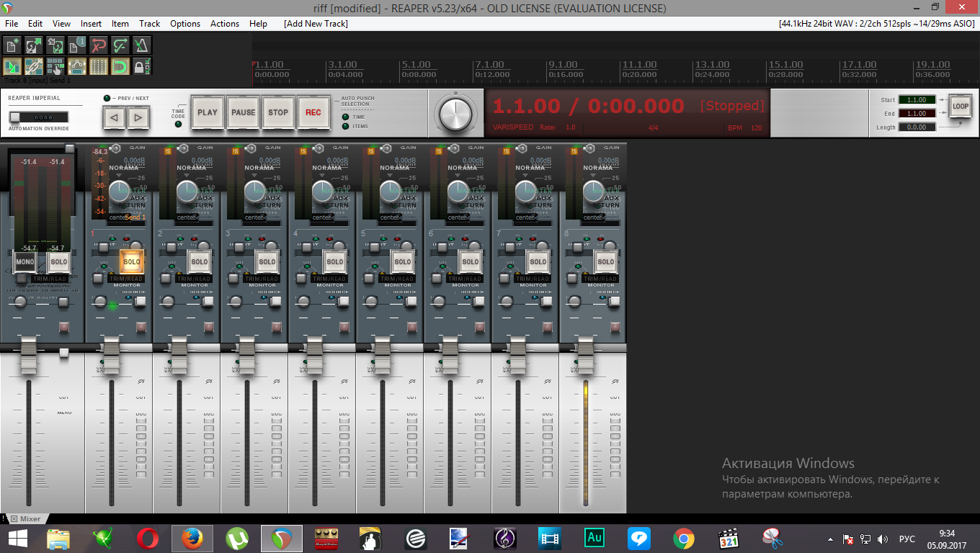980x553 pixels.
Task: Toggle the move envelope points icon
Action: (77, 67)
